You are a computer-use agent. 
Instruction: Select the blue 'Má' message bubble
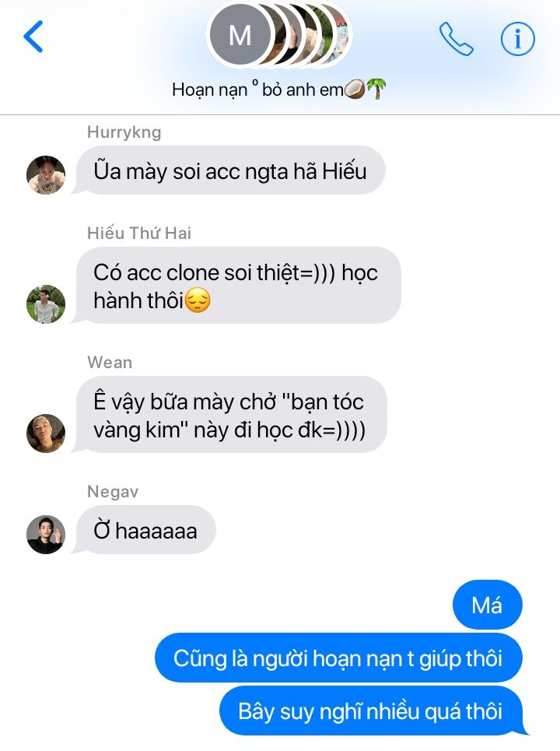click(487, 605)
